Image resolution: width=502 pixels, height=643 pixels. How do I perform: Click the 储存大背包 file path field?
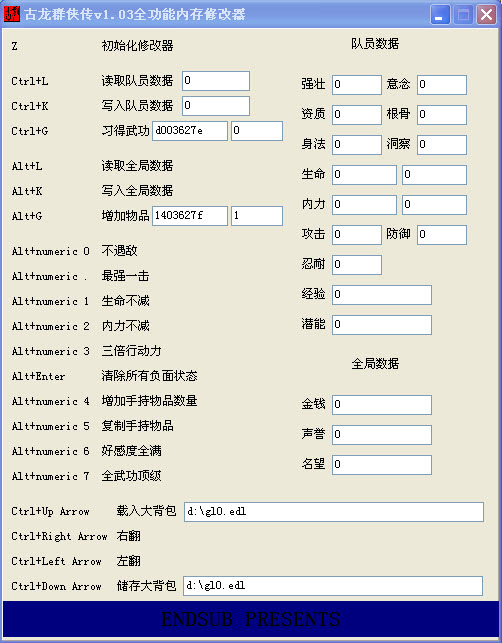point(333,586)
